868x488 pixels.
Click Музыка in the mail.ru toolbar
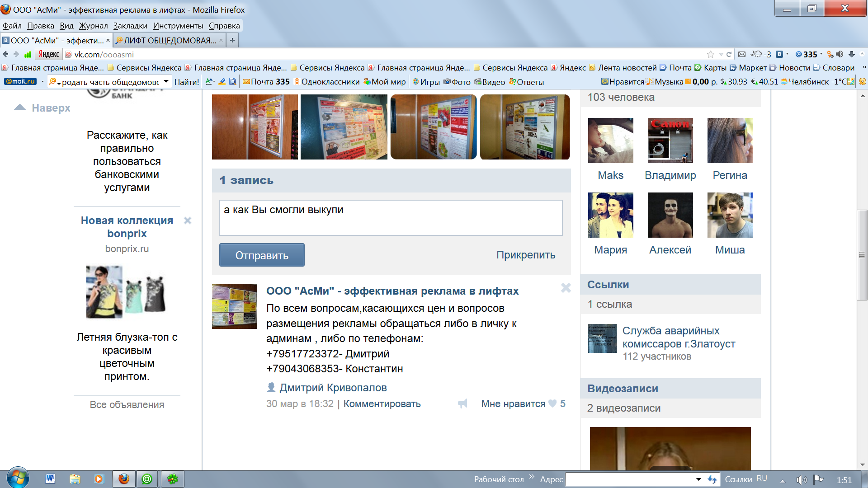(x=665, y=82)
